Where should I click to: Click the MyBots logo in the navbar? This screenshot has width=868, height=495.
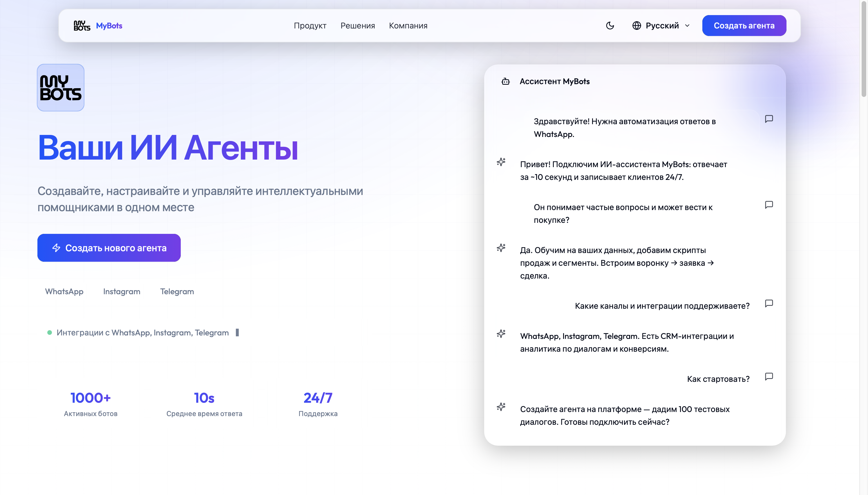[x=97, y=25]
